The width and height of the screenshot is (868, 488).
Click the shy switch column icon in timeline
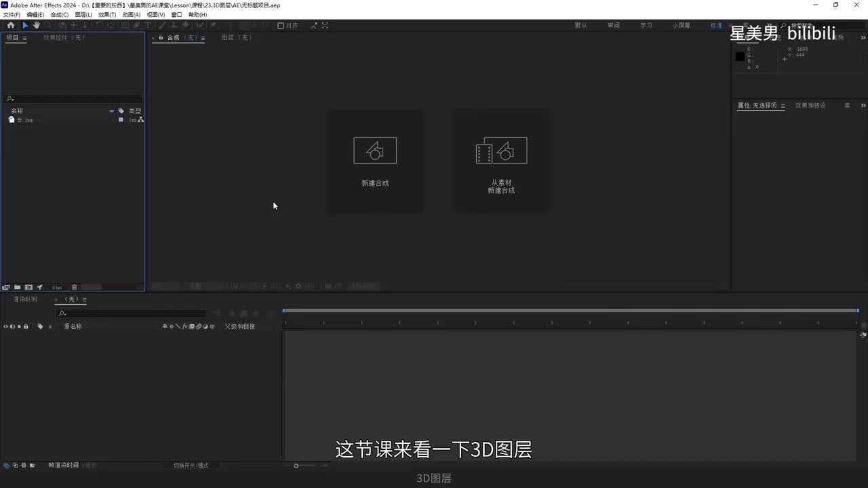pos(165,327)
